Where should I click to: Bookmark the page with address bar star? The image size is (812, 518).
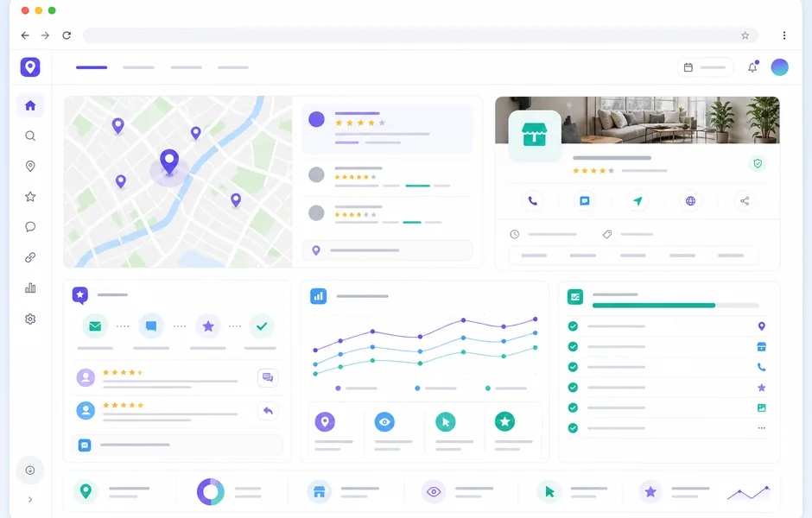pos(745,35)
